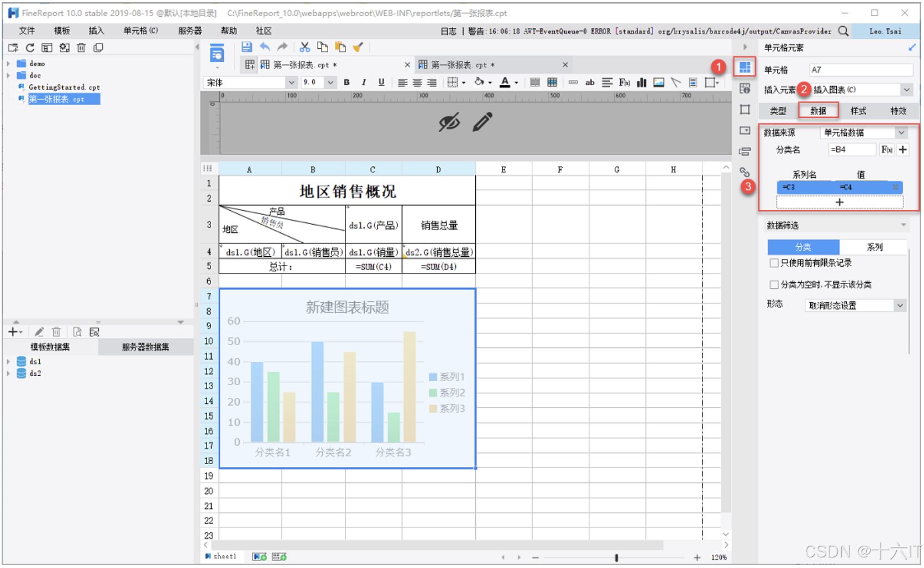Click the trash icon in file panel
The height and width of the screenshot is (568, 924).
81,48
